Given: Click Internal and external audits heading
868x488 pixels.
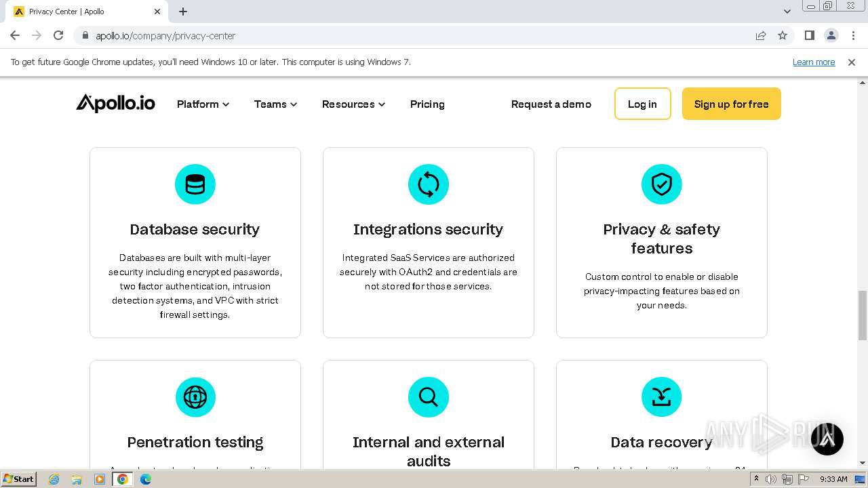Looking at the screenshot, I should pyautogui.click(x=429, y=451).
